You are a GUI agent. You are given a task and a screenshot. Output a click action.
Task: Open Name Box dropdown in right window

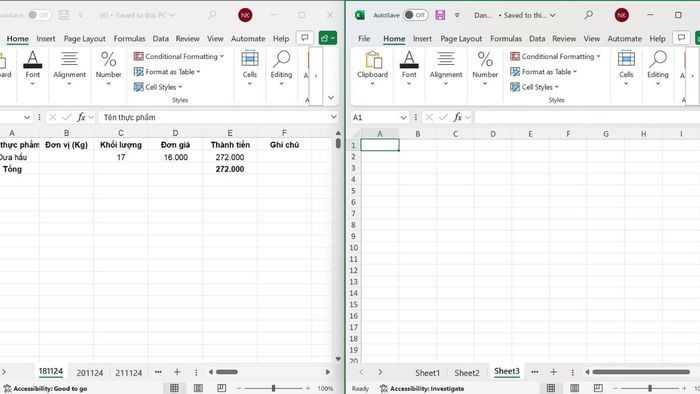pyautogui.click(x=403, y=117)
